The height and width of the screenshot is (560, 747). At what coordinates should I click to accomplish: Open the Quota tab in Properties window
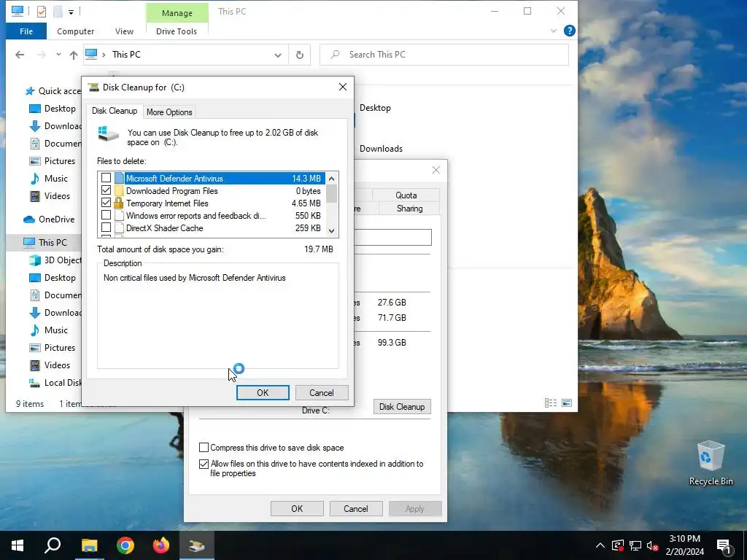[x=406, y=195]
